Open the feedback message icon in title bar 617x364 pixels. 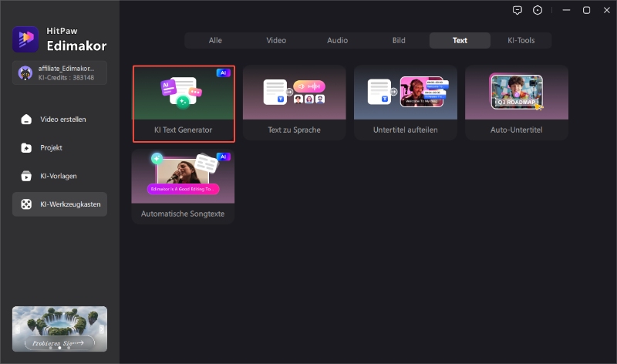(517, 11)
